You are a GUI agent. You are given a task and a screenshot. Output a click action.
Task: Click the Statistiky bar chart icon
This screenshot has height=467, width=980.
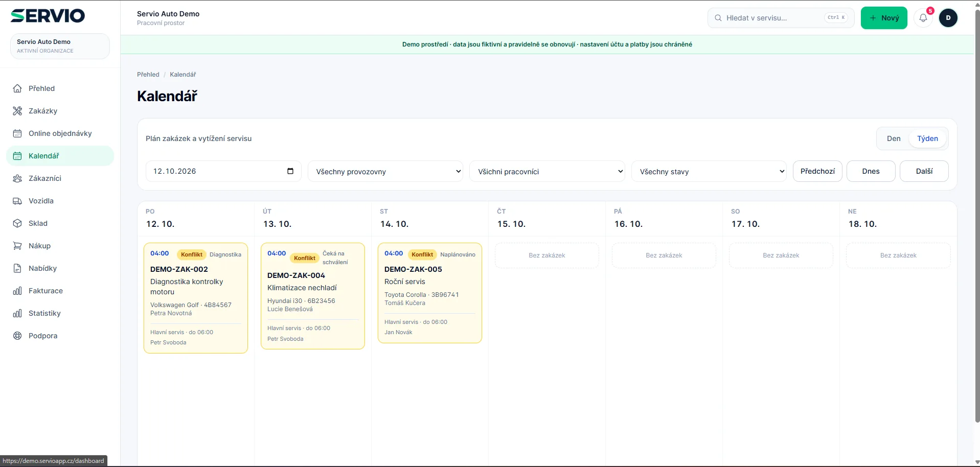(17, 313)
